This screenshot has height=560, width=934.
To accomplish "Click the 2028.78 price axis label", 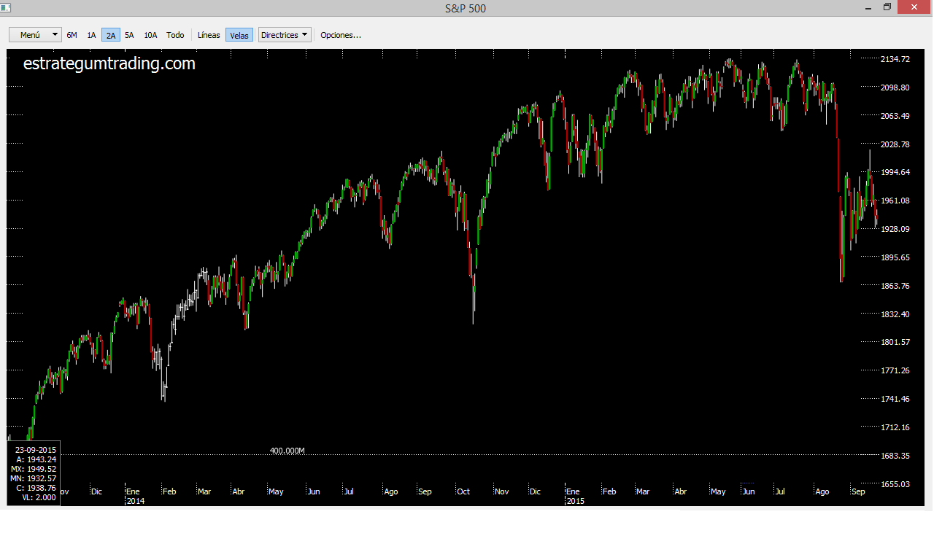I will pyautogui.click(x=896, y=144).
